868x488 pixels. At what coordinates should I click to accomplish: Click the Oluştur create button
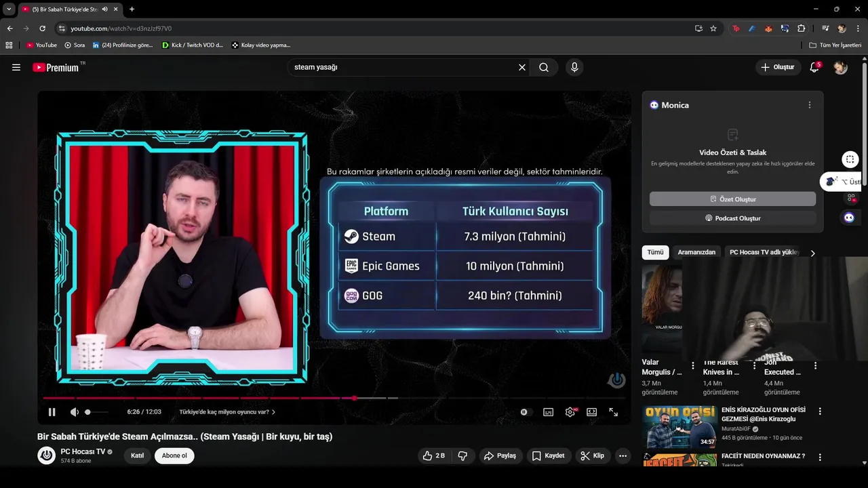778,67
